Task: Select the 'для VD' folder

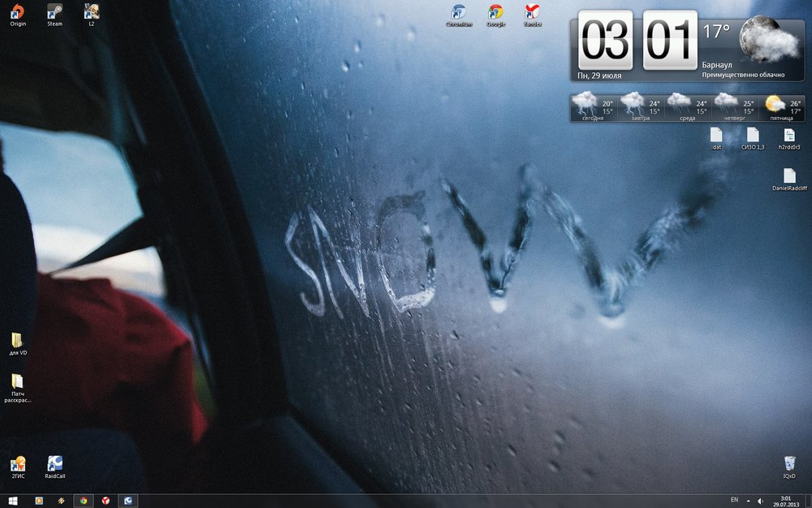Action: pos(18,341)
